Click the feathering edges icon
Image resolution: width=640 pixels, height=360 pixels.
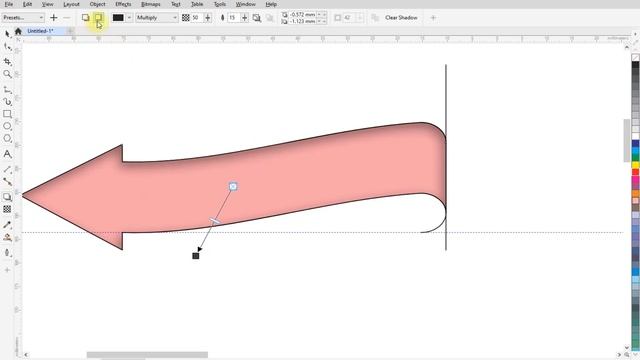click(270, 18)
